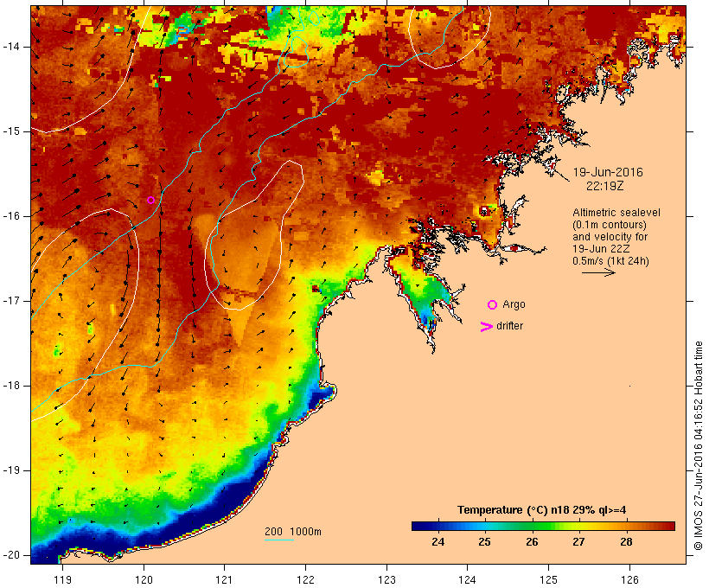Image resolution: width=709 pixels, height=588 pixels.
Task: Click the Temperature (°C) n18 29% ql>=4 title
Action: pos(542,510)
